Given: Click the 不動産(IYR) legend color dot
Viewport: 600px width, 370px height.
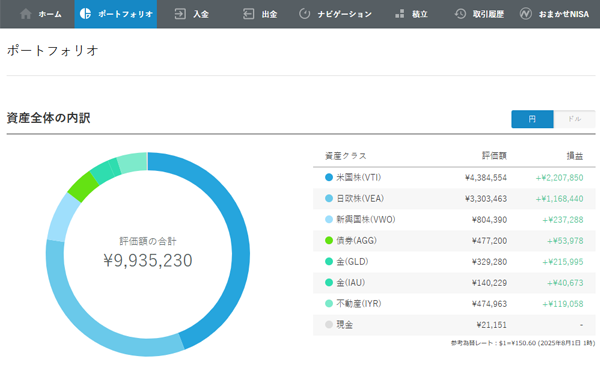Looking at the screenshot, I should 329,303.
